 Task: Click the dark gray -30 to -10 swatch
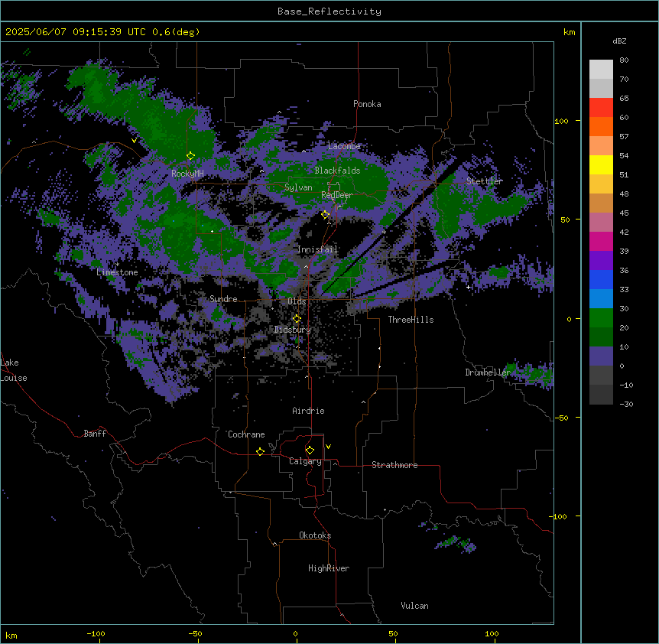click(601, 395)
